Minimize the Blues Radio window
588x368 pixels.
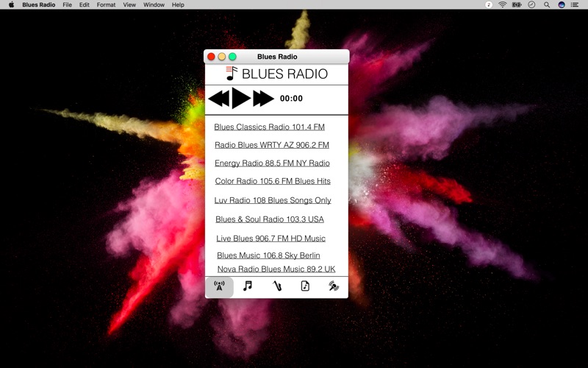coord(222,57)
